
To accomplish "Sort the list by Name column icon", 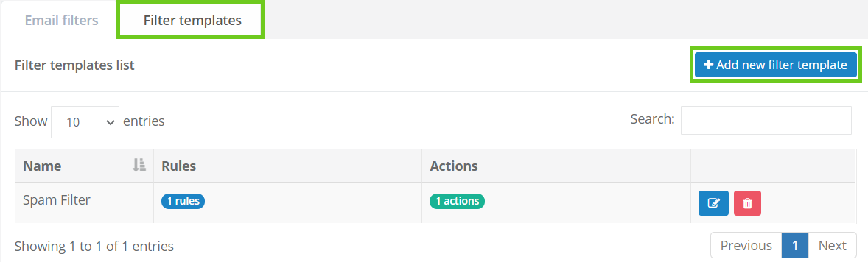I will [x=139, y=165].
